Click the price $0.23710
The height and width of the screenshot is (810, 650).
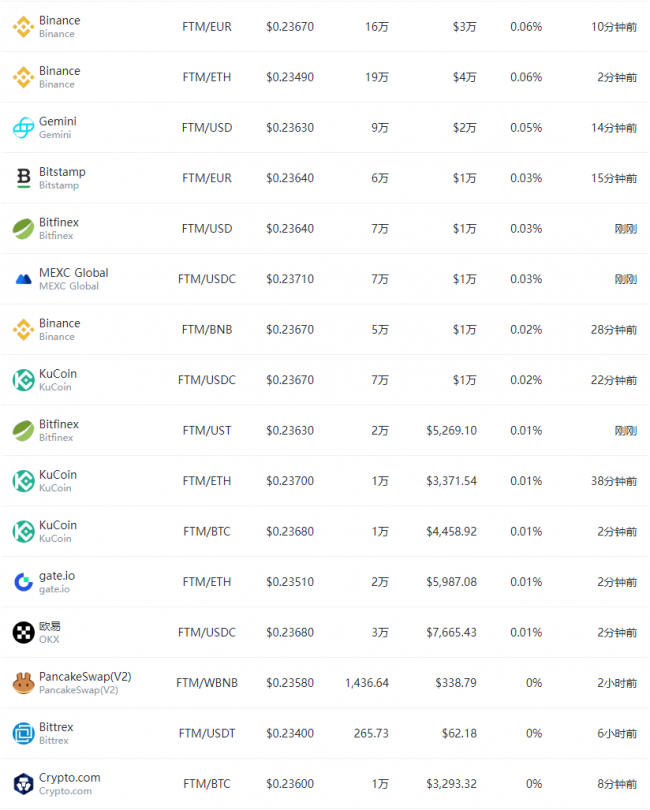(x=290, y=279)
